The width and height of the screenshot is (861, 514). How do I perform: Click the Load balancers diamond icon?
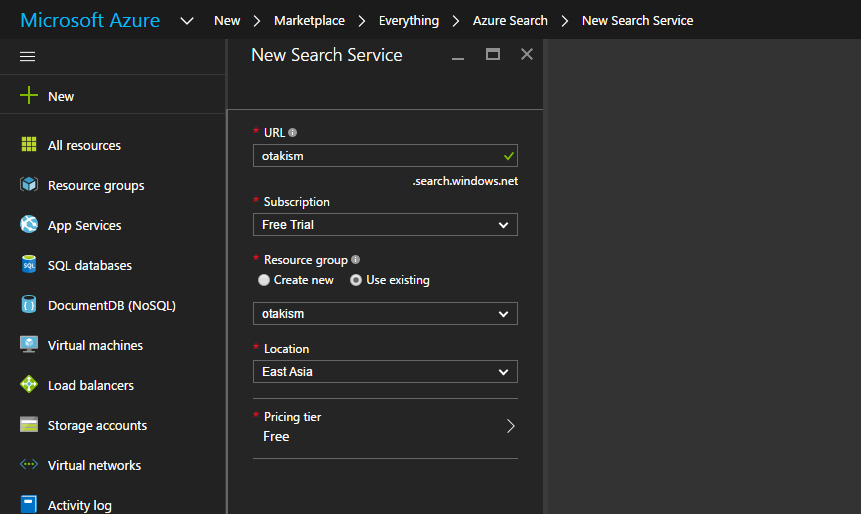click(x=29, y=385)
